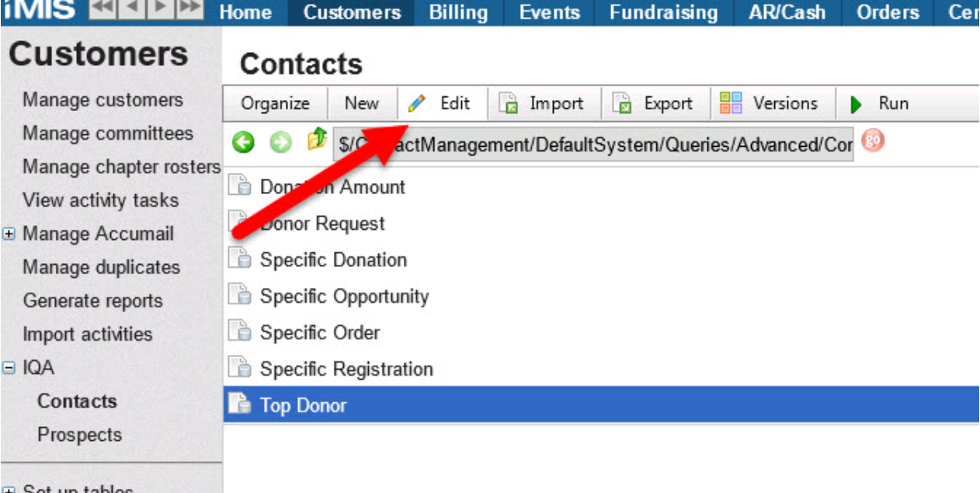Image resolution: width=980 pixels, height=493 pixels.
Task: Collapse the IQA tree node
Action: click(x=9, y=368)
